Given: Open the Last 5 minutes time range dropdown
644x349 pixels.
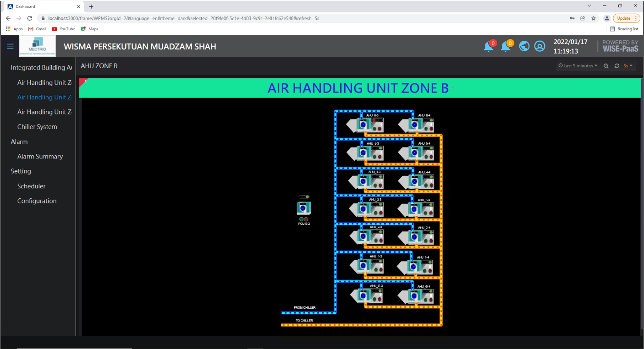Looking at the screenshot, I should tap(578, 66).
